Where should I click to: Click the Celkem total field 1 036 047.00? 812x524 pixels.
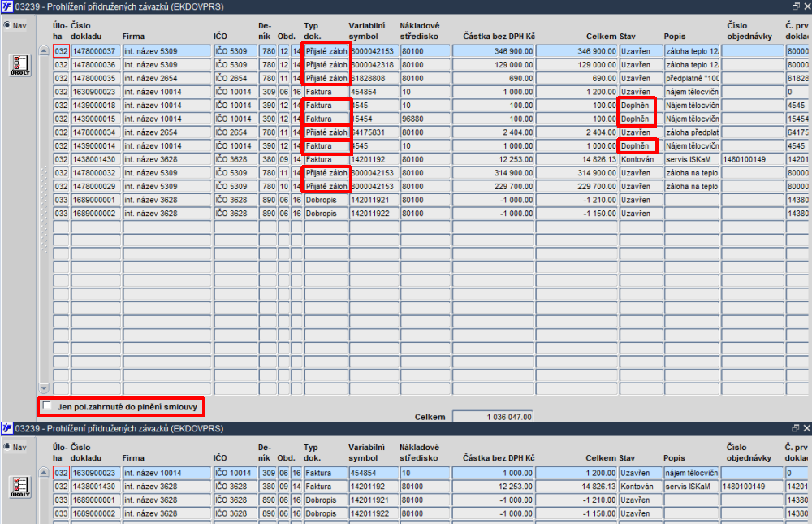coord(493,417)
